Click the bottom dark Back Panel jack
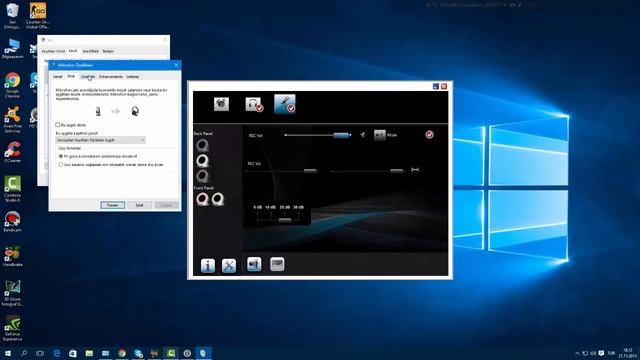The width and height of the screenshot is (640, 360). (x=202, y=176)
